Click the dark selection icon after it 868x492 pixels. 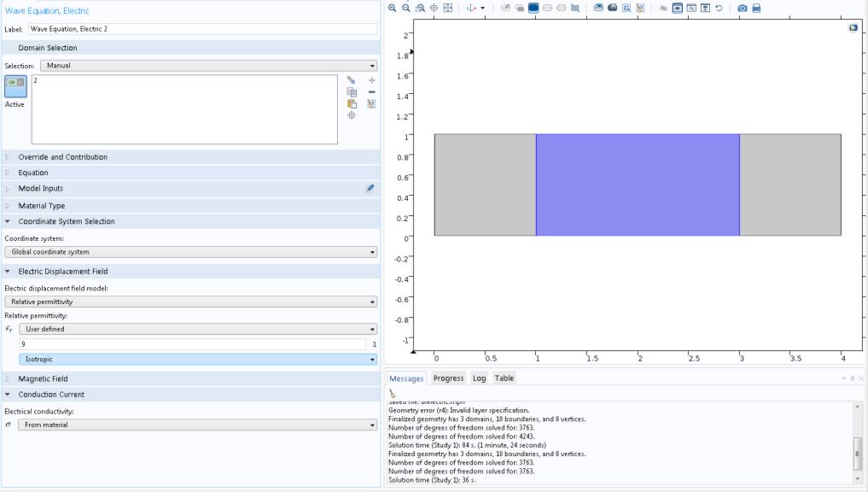(x=612, y=9)
